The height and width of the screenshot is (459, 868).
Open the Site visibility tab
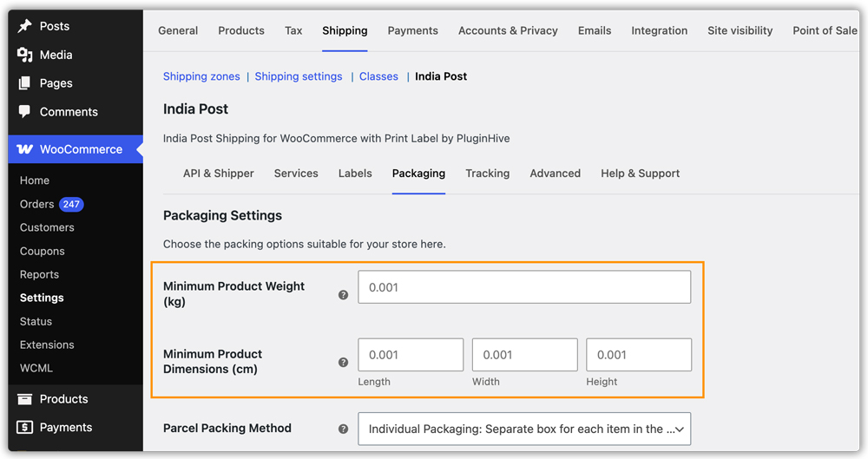pos(740,30)
